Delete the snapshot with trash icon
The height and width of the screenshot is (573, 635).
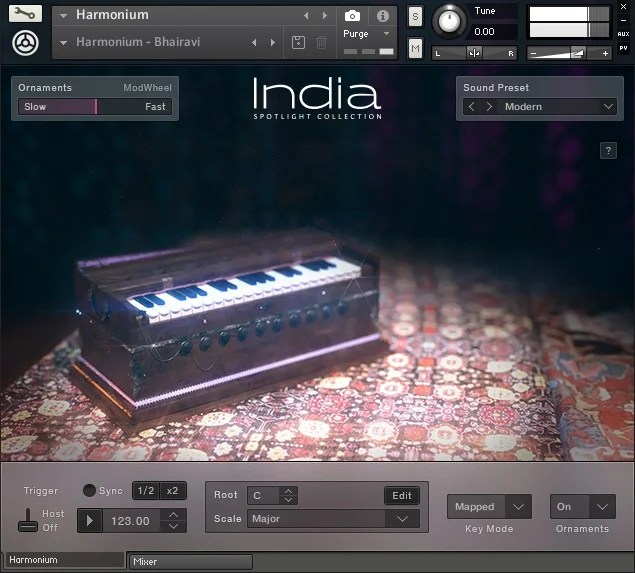point(322,42)
